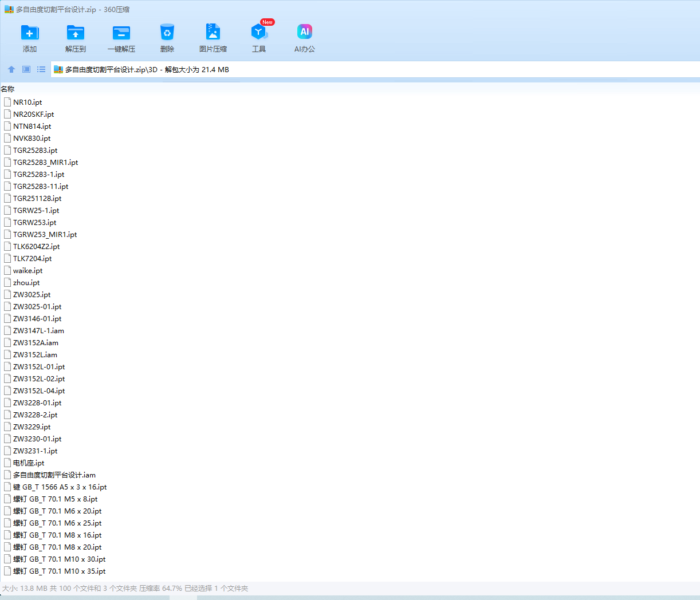Image resolution: width=700 pixels, height=600 pixels.
Task: Select file icon of zhou.ipt
Action: pyautogui.click(x=7, y=282)
